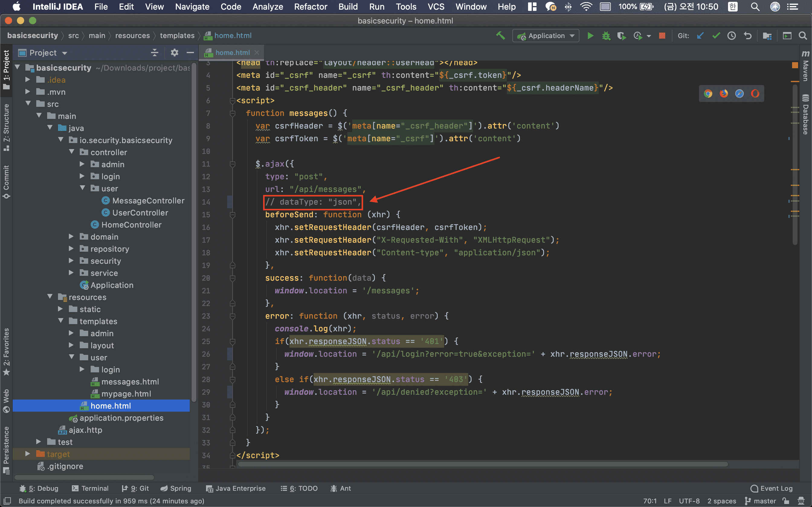The image size is (812, 507).
Task: Collapse the controller folder in tree
Action: [x=72, y=152]
